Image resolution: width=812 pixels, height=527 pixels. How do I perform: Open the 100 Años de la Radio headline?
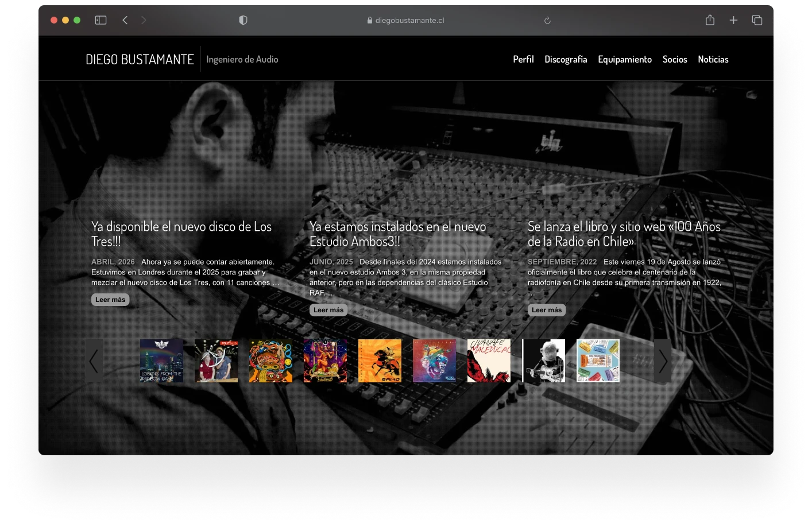pyautogui.click(x=624, y=234)
